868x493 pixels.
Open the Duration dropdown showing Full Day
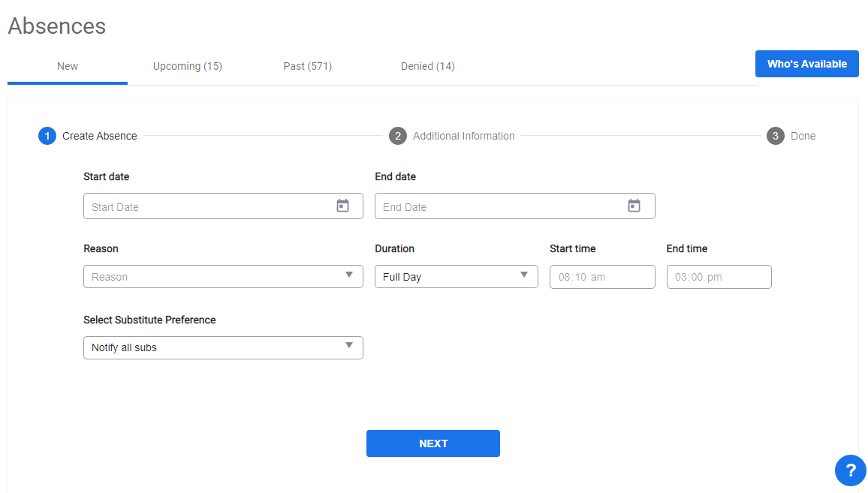pyautogui.click(x=456, y=276)
